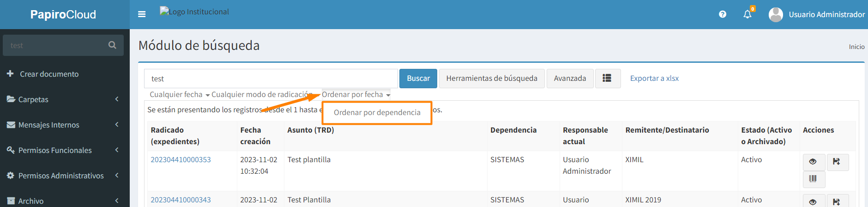
Task: Focus the sidebar search input
Action: 53,45
